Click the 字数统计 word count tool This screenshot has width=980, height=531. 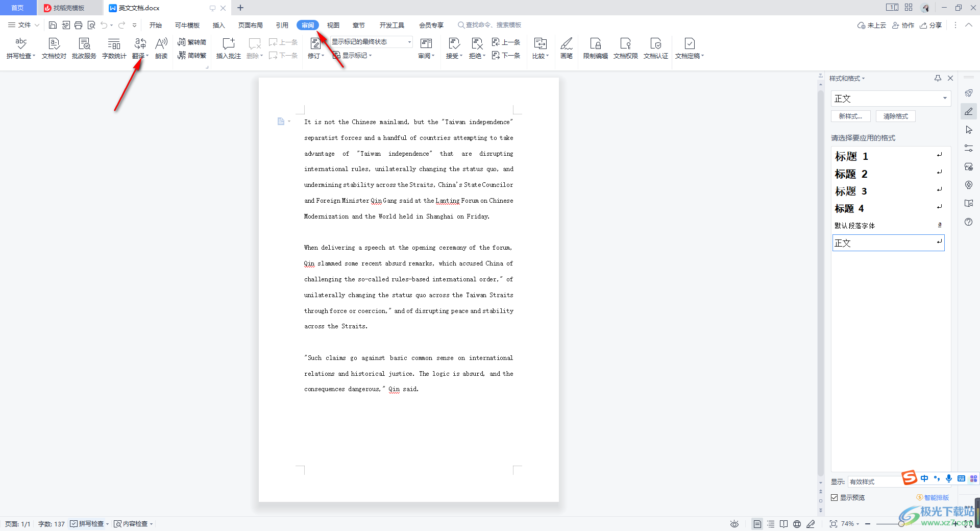point(114,49)
